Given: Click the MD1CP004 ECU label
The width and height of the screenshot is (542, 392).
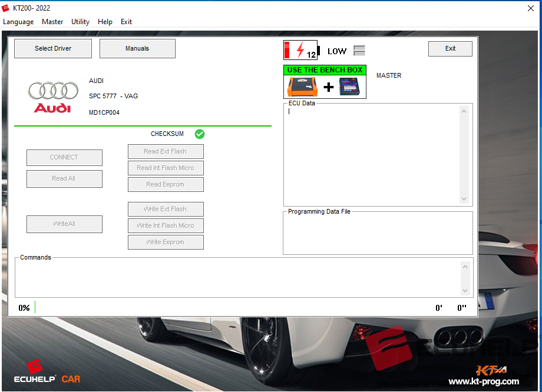Looking at the screenshot, I should 104,112.
